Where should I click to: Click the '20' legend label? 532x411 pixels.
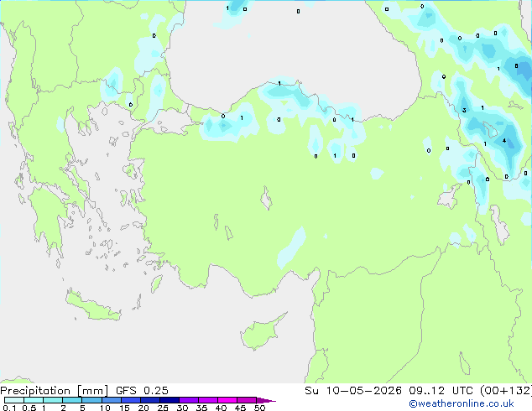(x=143, y=408)
